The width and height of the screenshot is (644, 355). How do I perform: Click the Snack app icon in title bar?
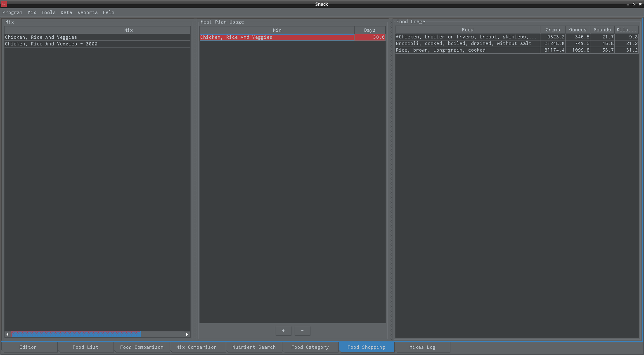tap(4, 4)
